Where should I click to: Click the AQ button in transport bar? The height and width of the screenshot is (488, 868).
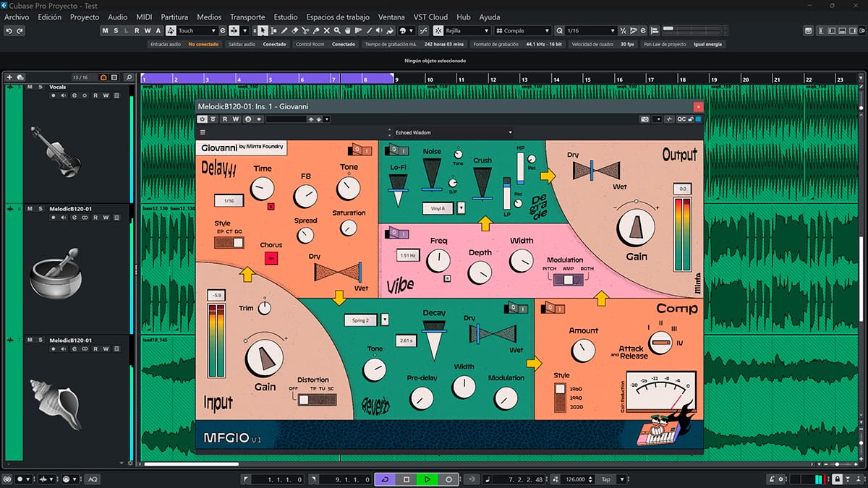(93, 479)
